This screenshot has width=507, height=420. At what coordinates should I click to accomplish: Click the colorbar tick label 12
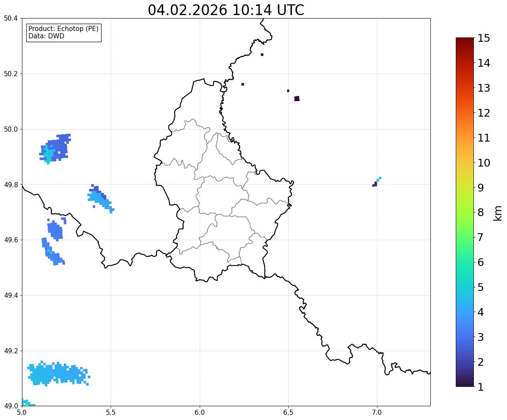[484, 113]
